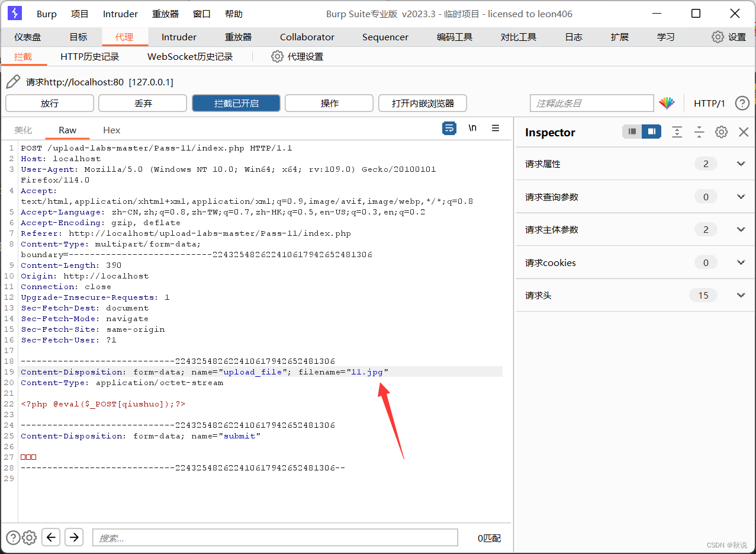Select the 代理 tab
This screenshot has height=554, width=756.
point(124,37)
